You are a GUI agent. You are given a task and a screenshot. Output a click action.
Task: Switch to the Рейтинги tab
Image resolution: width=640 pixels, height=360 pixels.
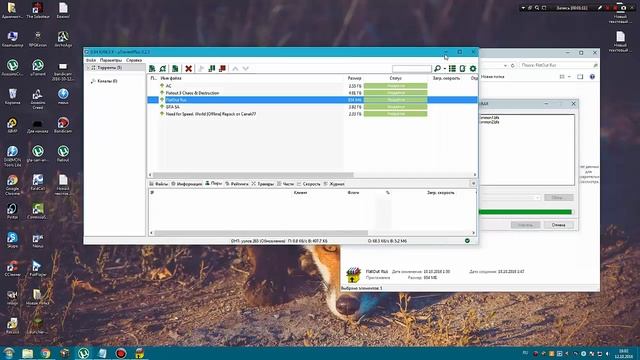237,184
